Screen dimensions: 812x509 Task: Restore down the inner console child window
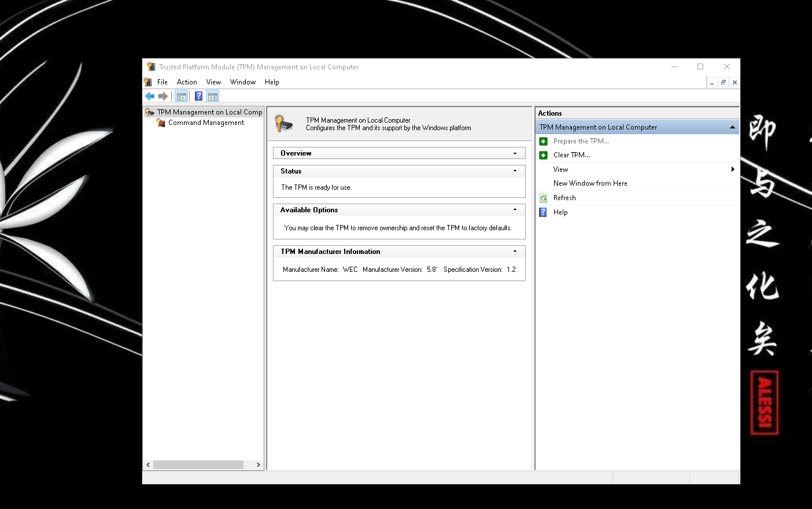click(724, 83)
